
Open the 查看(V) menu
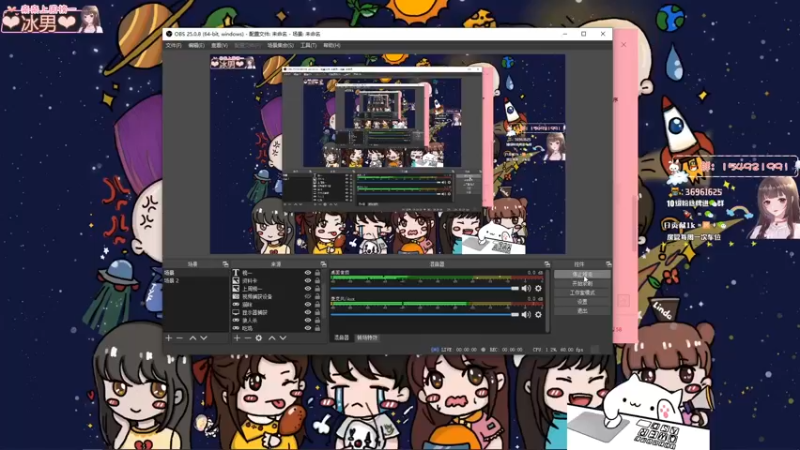point(219,45)
